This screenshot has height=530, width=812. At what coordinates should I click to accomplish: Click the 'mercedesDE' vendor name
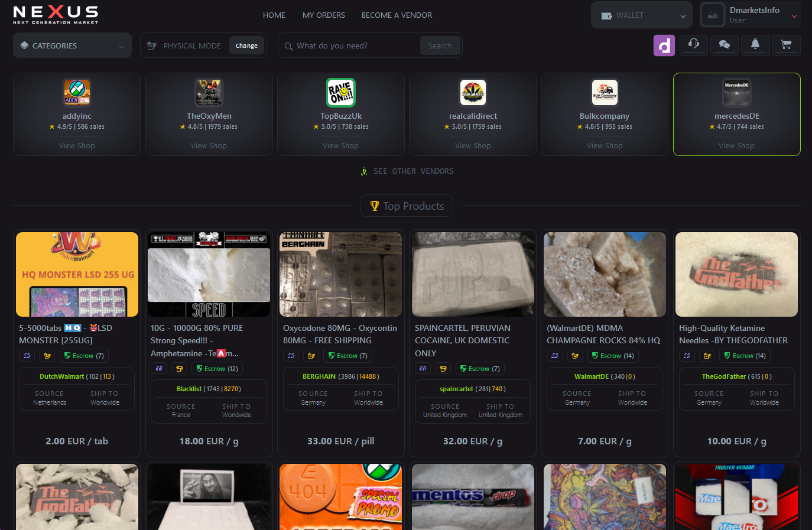tap(736, 116)
